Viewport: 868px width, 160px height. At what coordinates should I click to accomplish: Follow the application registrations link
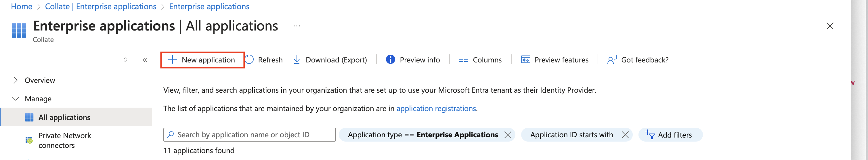point(436,108)
